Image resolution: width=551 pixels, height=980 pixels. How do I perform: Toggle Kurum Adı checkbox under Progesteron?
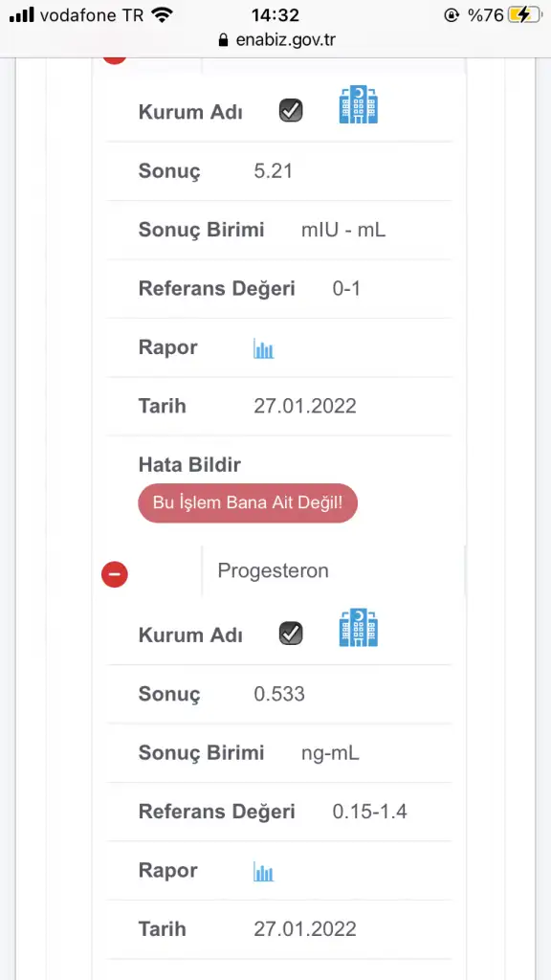pyautogui.click(x=291, y=634)
